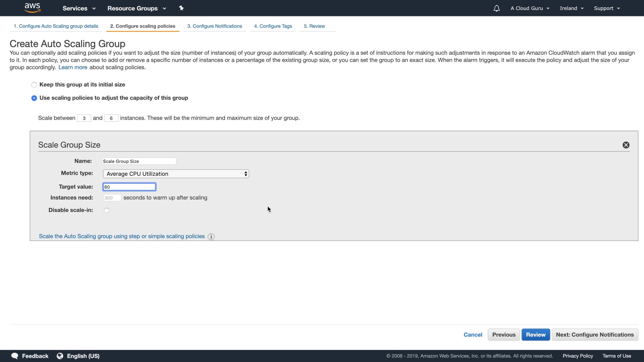The width and height of the screenshot is (644, 362).
Task: Open the Metric type dropdown
Action: (x=176, y=174)
